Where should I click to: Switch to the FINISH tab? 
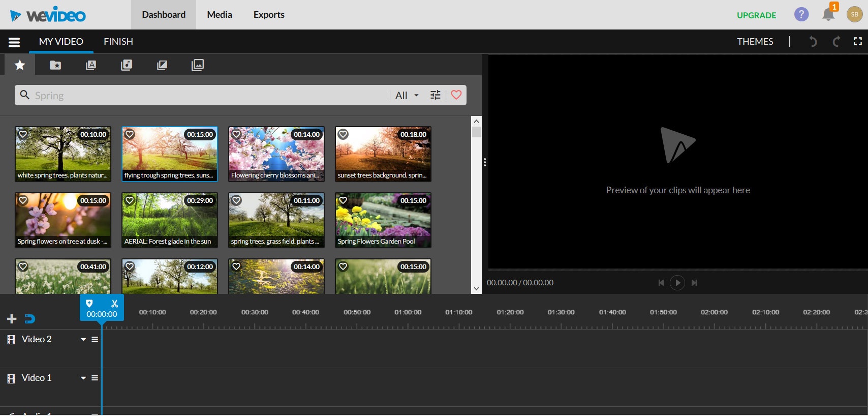click(x=118, y=42)
